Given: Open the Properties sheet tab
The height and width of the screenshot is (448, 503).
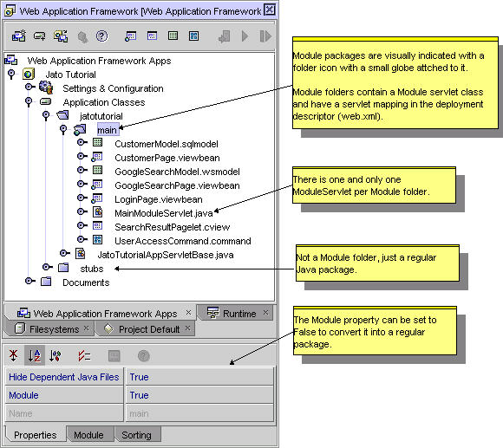Looking at the screenshot, I should click(36, 435).
